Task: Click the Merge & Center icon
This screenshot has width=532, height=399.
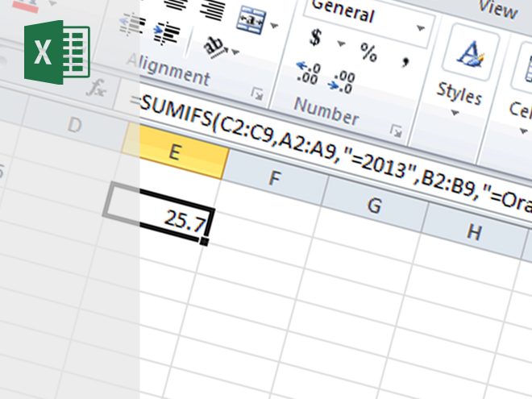Action: coord(254,19)
